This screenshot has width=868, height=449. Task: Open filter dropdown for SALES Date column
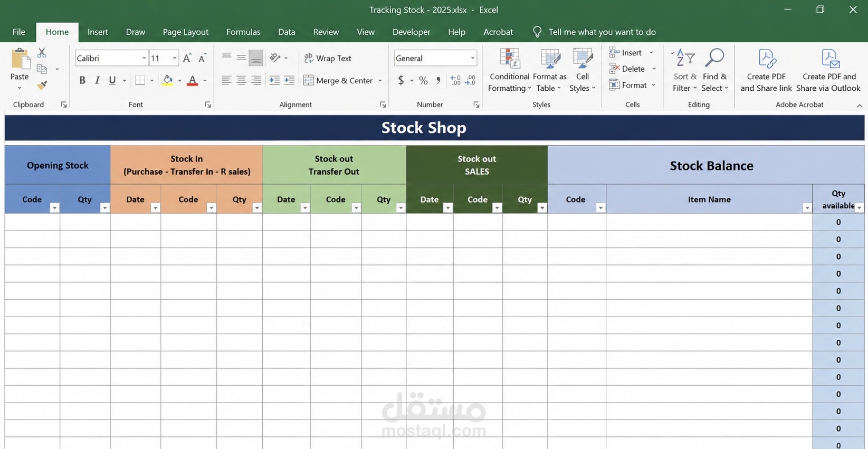[x=447, y=208]
